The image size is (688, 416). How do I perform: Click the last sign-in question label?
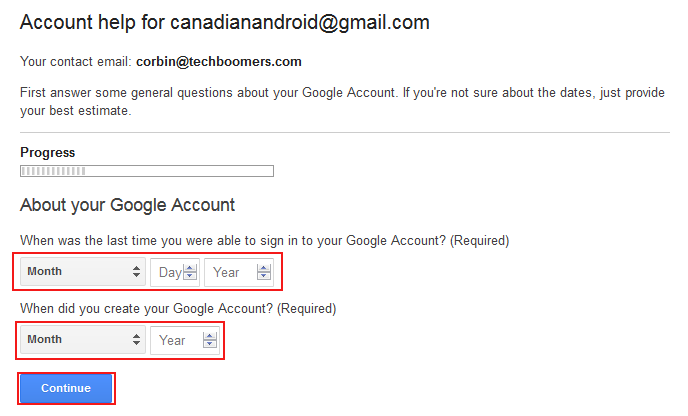(265, 241)
